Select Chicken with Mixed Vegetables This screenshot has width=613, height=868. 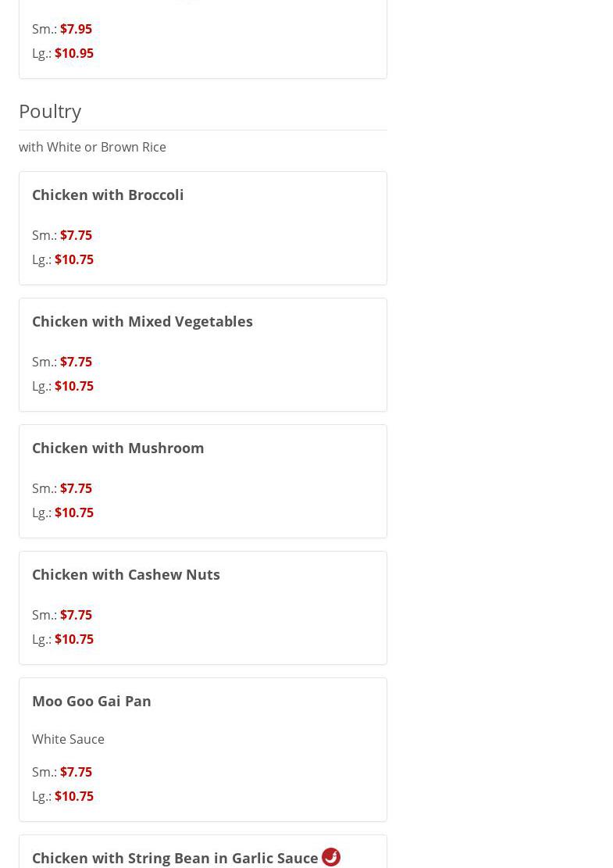[x=142, y=321]
